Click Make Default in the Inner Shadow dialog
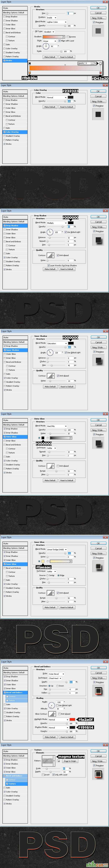The image size is (109, 868). pyautogui.click(x=50, y=387)
